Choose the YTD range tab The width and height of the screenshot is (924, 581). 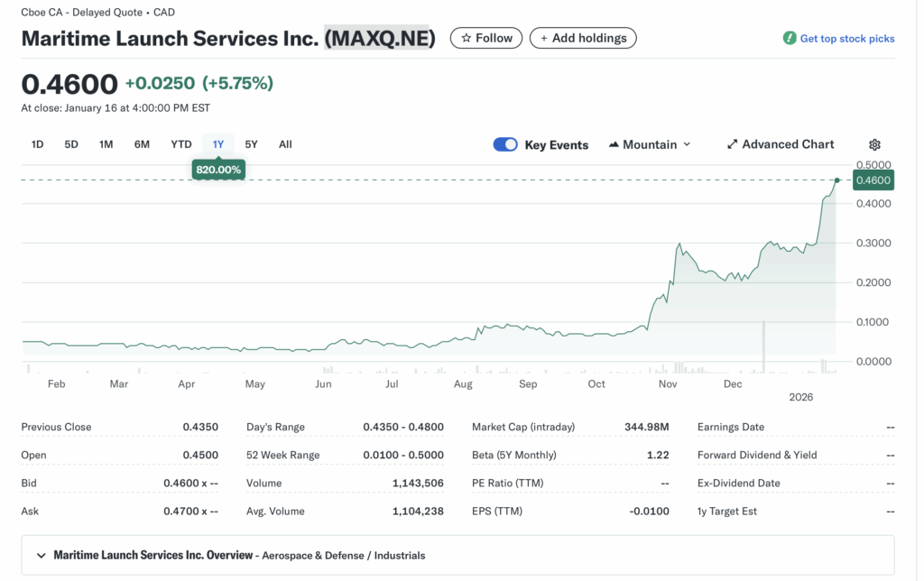point(180,144)
